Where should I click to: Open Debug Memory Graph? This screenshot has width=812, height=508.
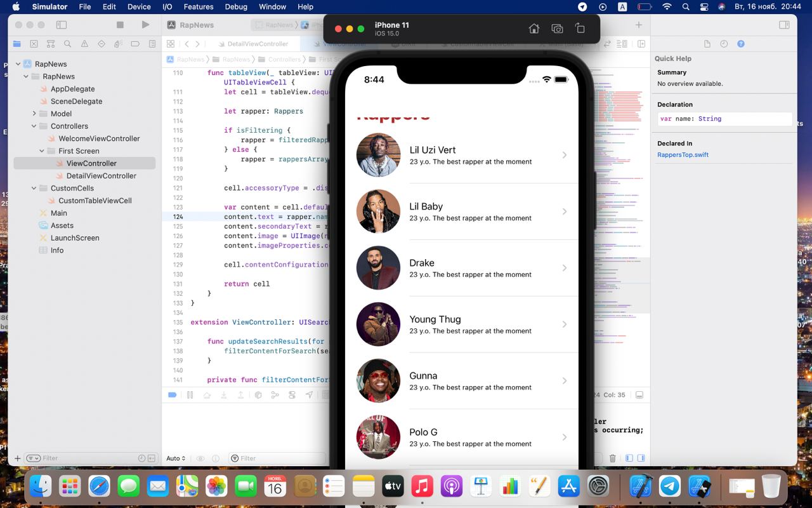[x=275, y=395]
